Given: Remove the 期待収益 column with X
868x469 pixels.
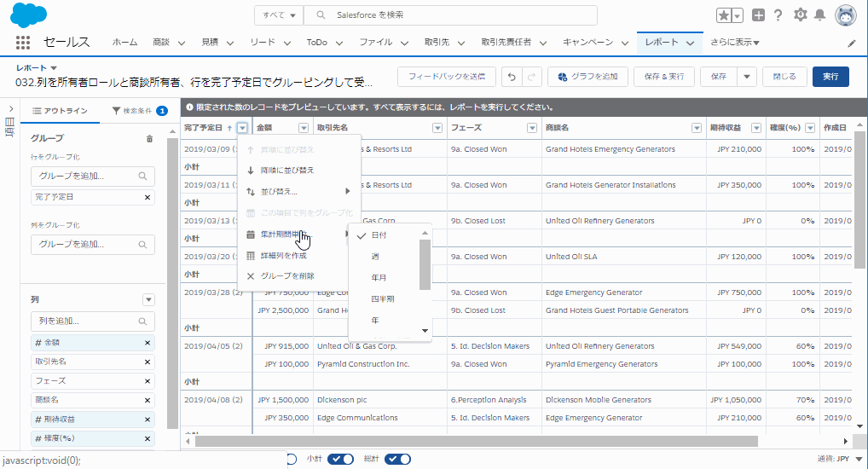Looking at the screenshot, I should coord(148,420).
